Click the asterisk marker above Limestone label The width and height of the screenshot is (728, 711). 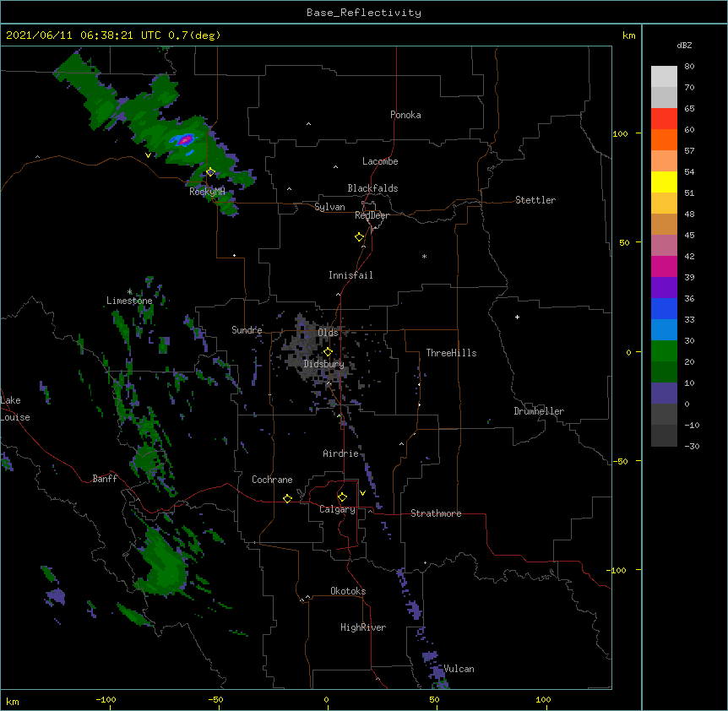pyautogui.click(x=129, y=291)
